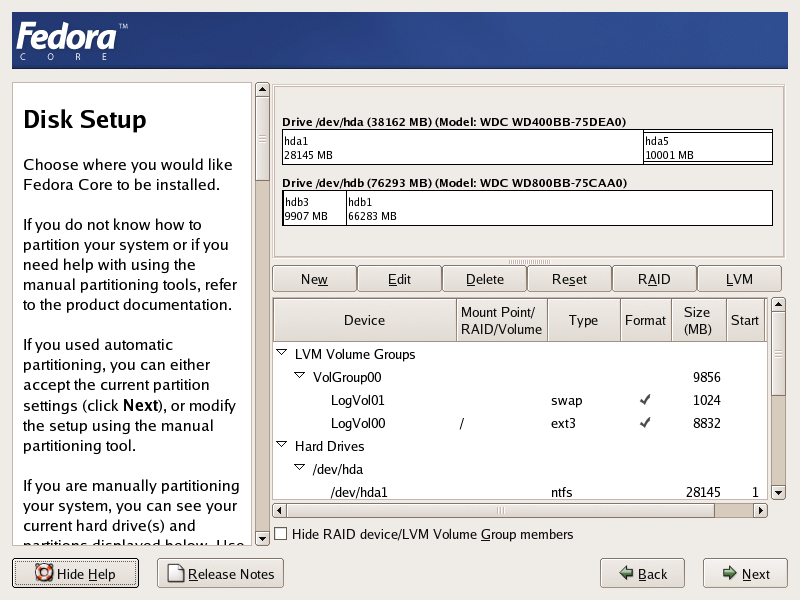Collapse the Hard Drives tree node

(x=282, y=444)
